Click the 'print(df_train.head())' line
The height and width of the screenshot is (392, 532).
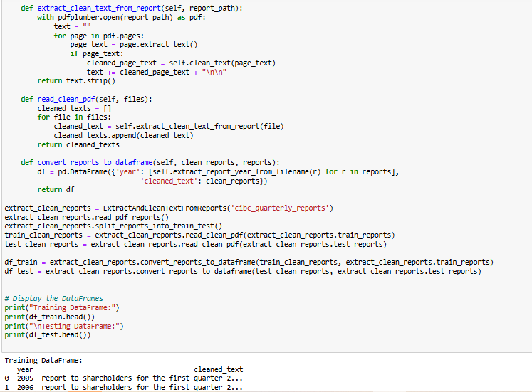[x=50, y=317]
